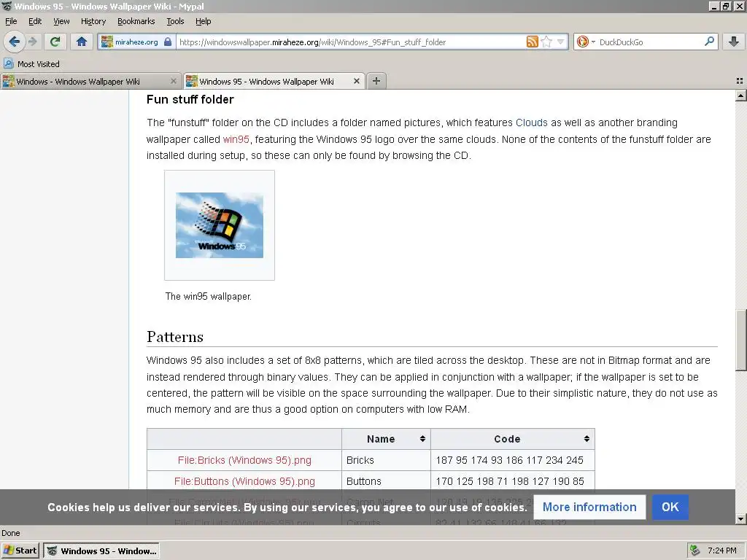Open the View menu
This screenshot has height=560, width=747.
coord(61,21)
